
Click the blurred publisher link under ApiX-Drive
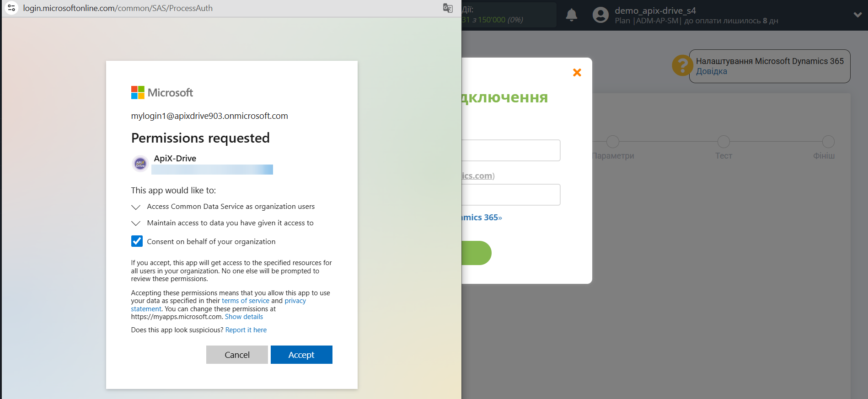click(x=212, y=170)
